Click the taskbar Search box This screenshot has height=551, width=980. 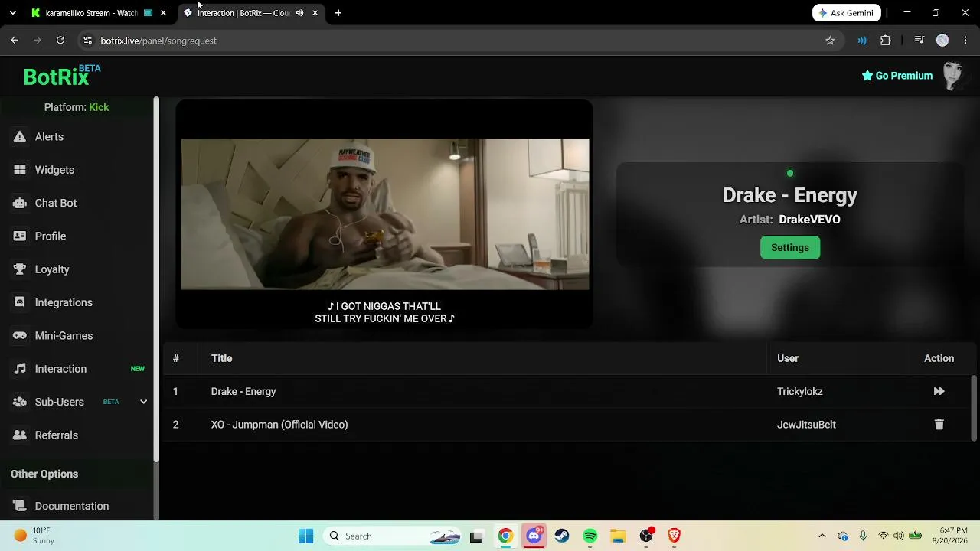pos(394,536)
